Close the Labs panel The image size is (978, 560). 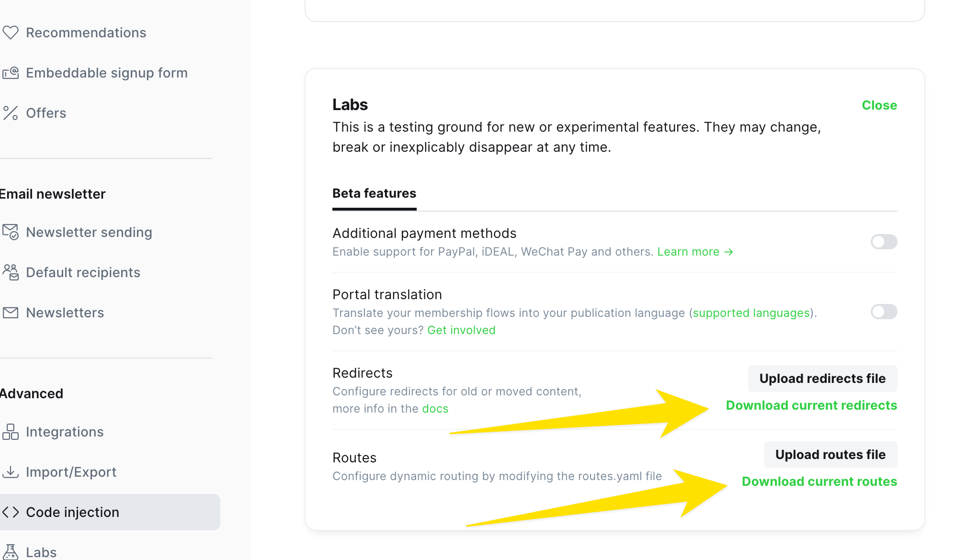(879, 105)
